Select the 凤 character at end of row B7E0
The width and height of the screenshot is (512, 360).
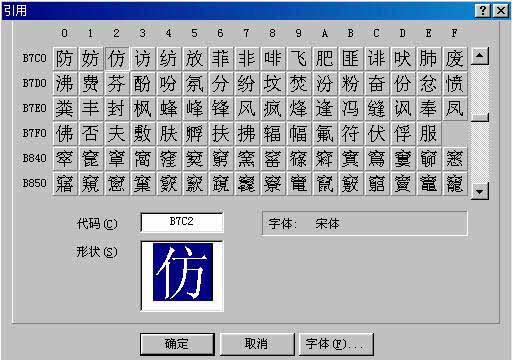(x=454, y=109)
